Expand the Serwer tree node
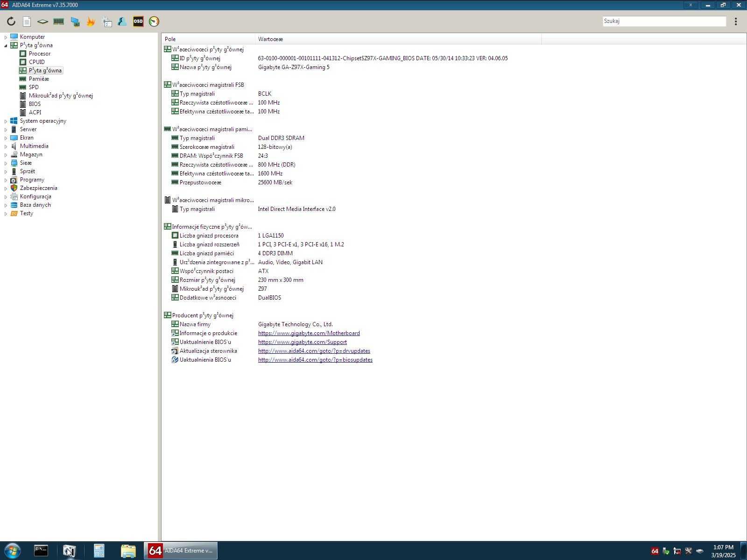 tap(6, 129)
